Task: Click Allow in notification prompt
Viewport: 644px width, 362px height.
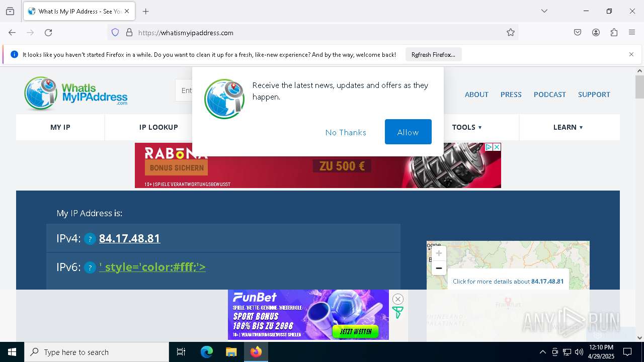Action: point(408,132)
